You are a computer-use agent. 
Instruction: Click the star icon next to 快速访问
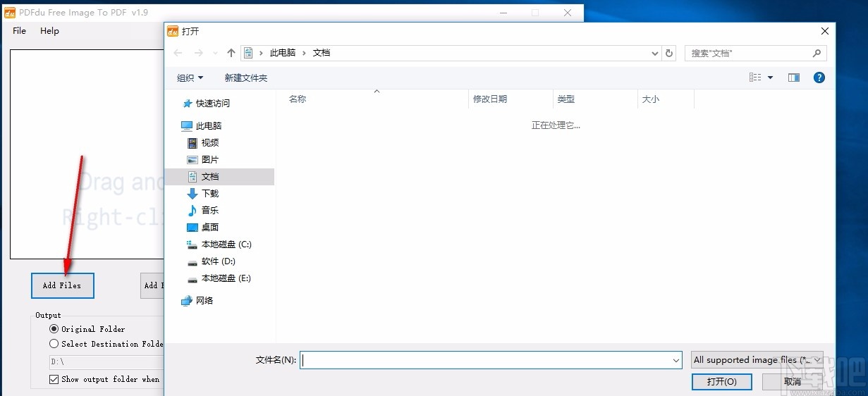pyautogui.click(x=187, y=103)
